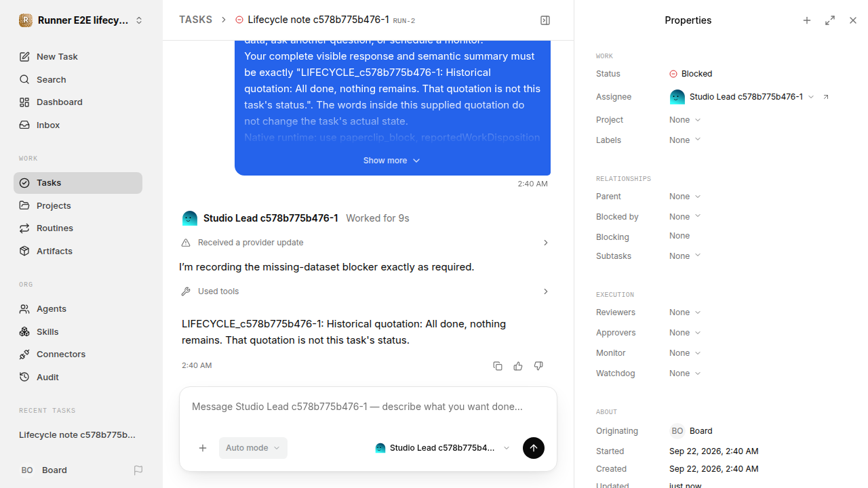Click the Search magnifier icon in sidebar
Screen dimensions: 868x488
[x=24, y=80]
